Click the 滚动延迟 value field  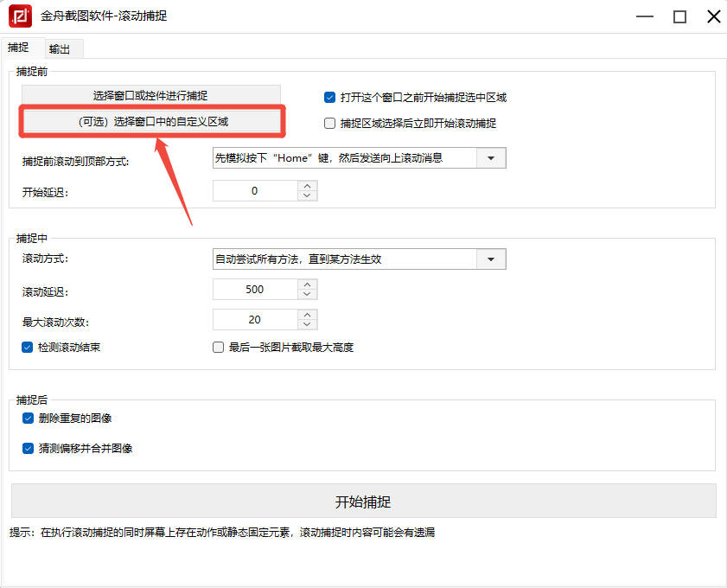tap(254, 290)
